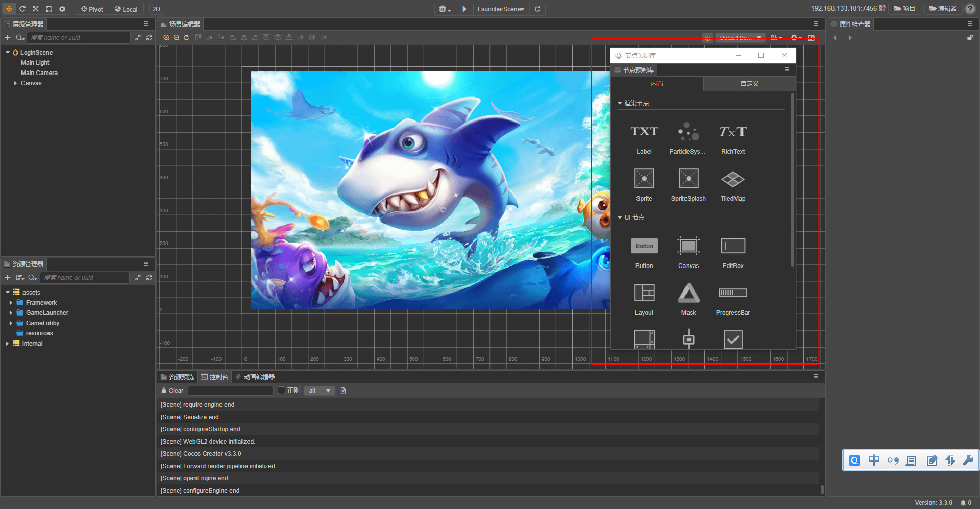Image resolution: width=980 pixels, height=509 pixels.
Task: Click the Mask node icon
Action: click(x=688, y=294)
